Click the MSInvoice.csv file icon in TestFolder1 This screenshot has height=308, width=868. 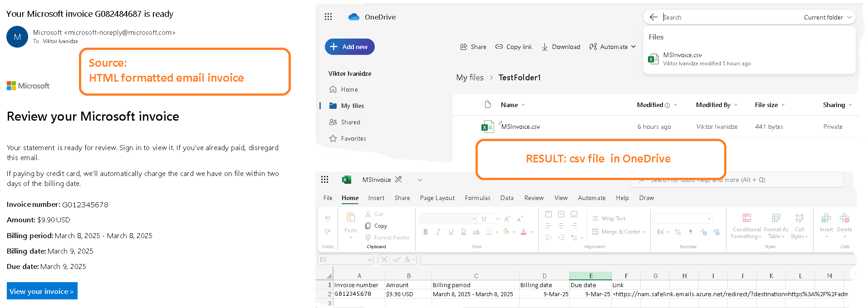(487, 127)
